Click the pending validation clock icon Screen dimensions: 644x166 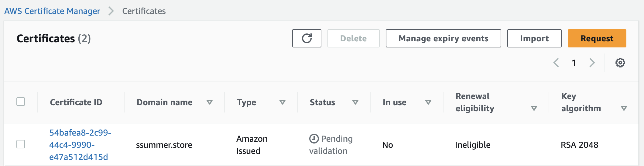tap(314, 139)
